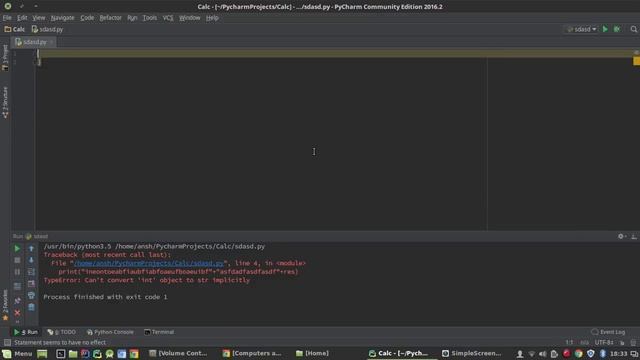Click the Stop process square icon in Run panel

coord(17,260)
